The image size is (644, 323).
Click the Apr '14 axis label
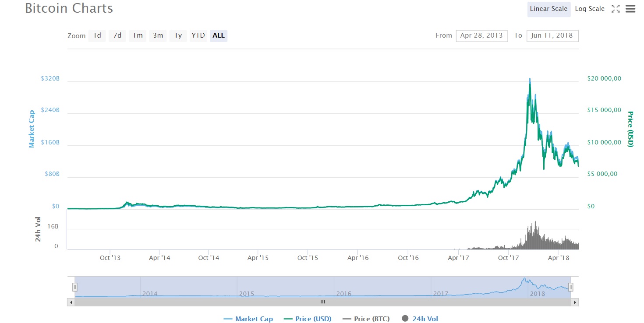[x=159, y=258]
